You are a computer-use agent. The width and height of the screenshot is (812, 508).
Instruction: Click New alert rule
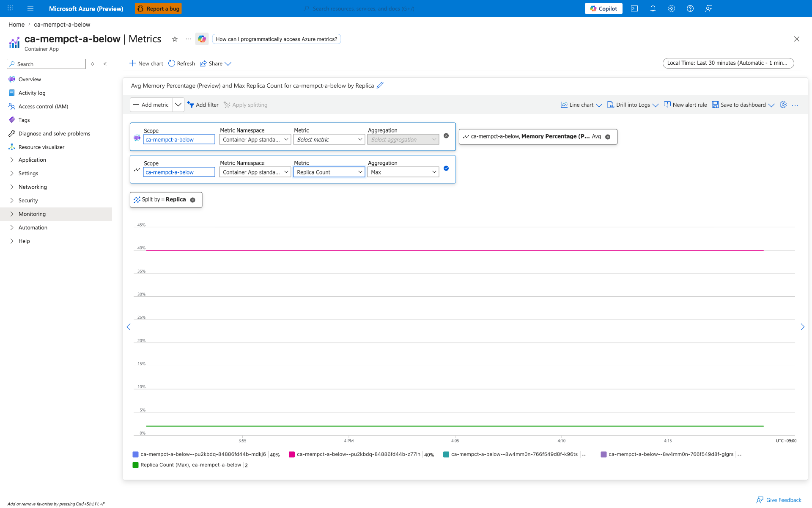[x=685, y=105]
